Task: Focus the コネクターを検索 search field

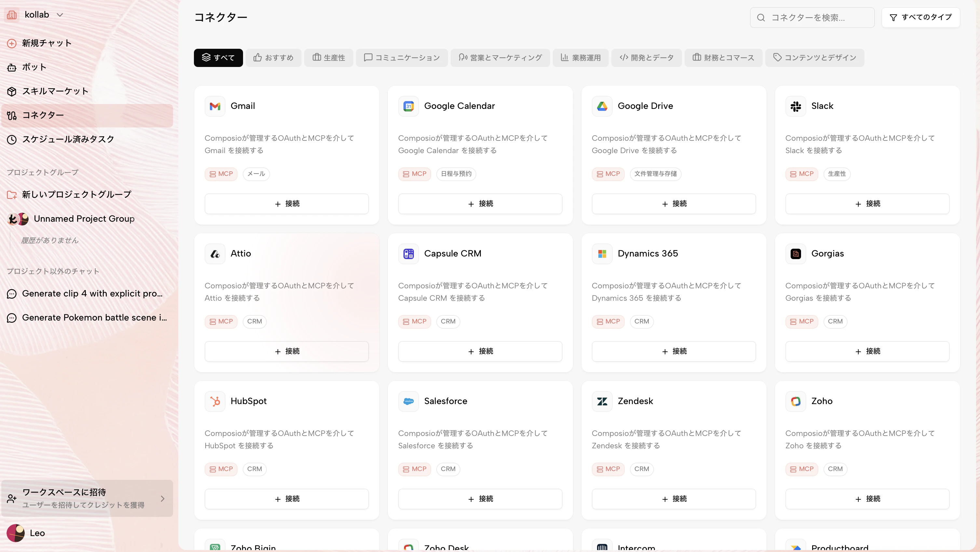Action: coord(812,18)
